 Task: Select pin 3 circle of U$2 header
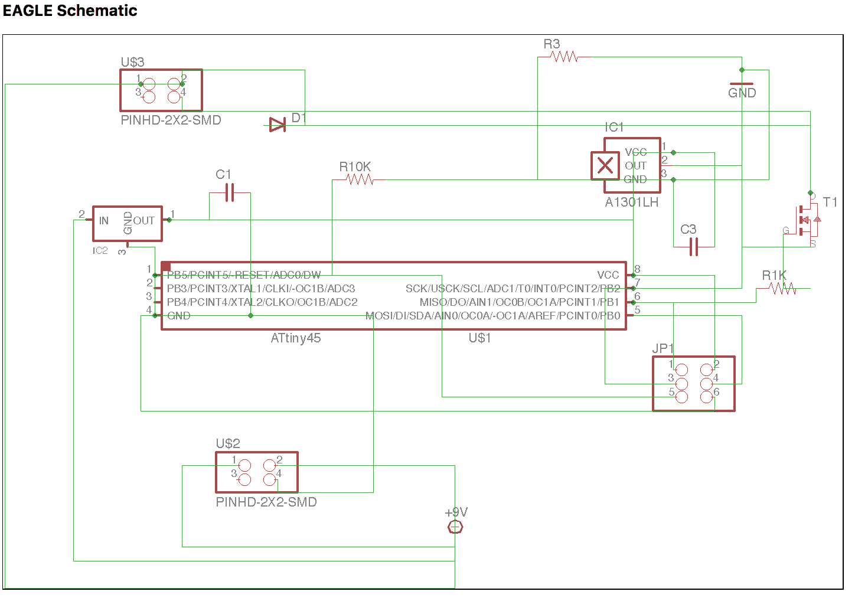pos(244,479)
